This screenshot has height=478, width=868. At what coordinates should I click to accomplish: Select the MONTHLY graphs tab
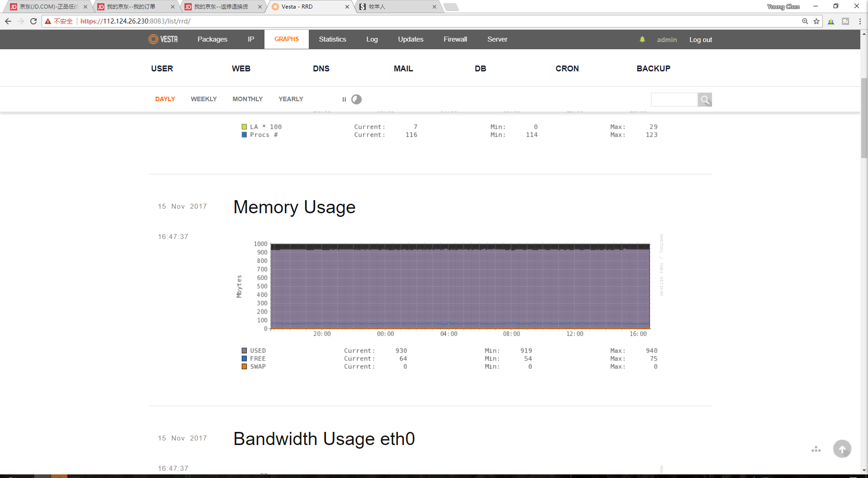point(247,99)
